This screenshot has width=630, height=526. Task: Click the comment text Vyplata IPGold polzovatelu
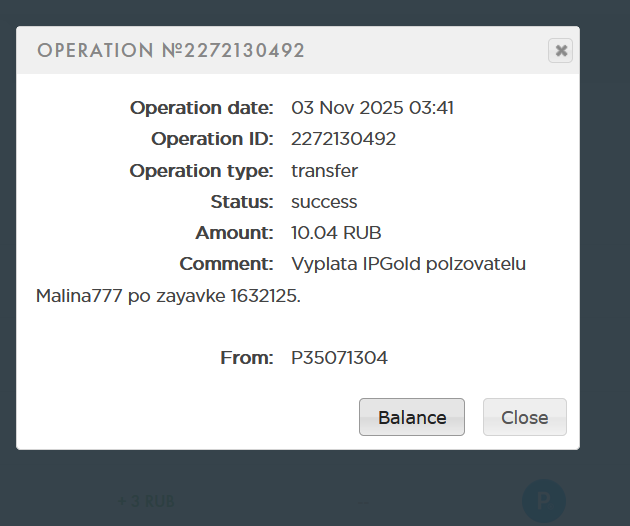pos(408,264)
